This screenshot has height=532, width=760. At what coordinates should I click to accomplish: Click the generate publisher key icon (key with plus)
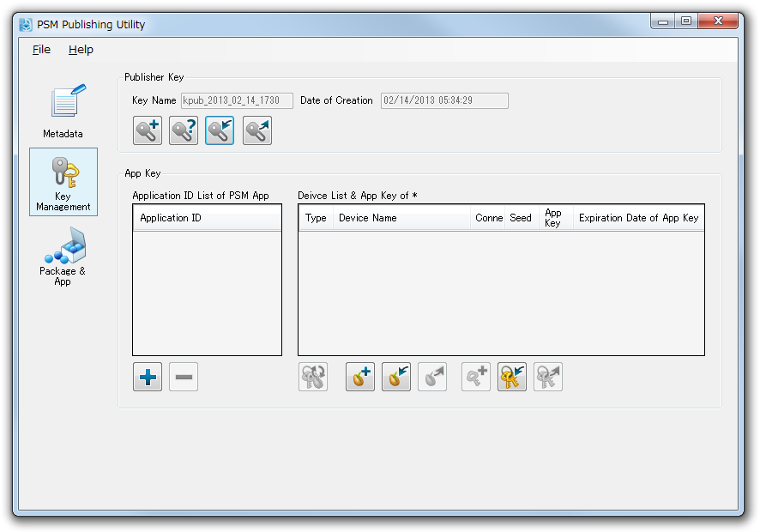(x=148, y=131)
